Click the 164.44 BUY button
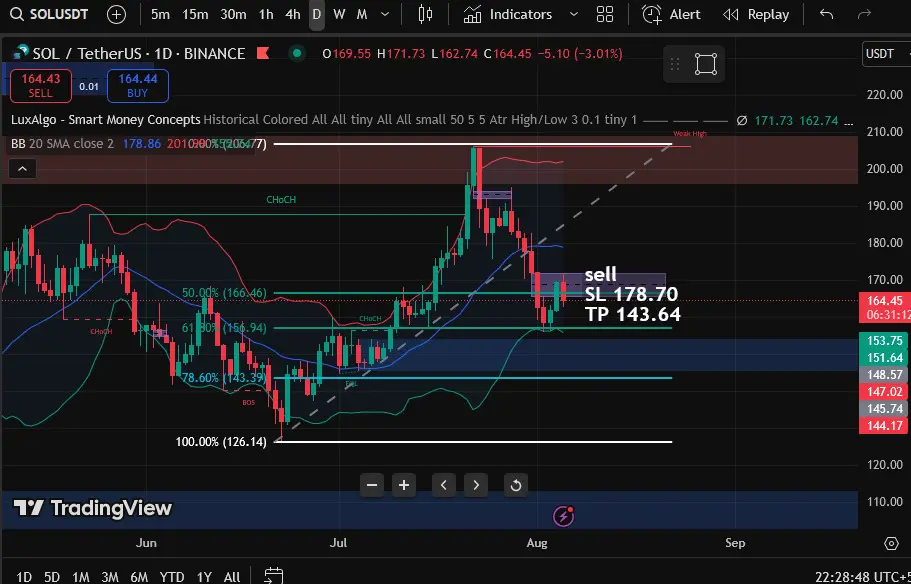This screenshot has width=911, height=584. [138, 85]
